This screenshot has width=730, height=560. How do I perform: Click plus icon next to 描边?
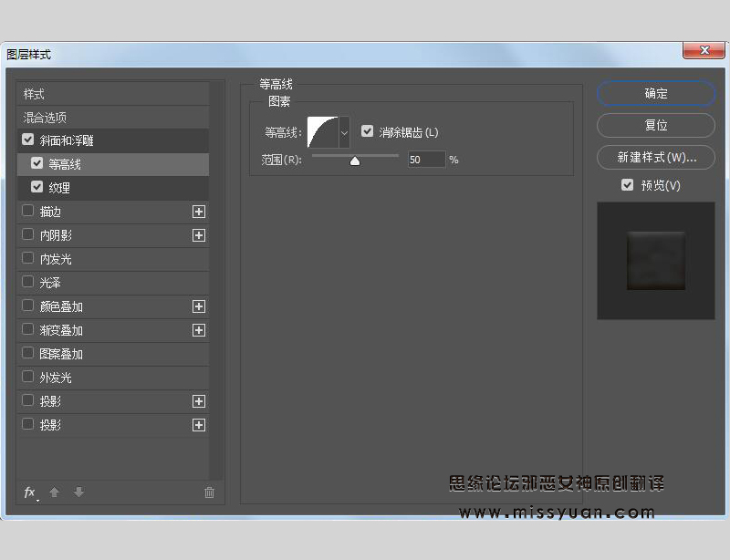(x=199, y=212)
